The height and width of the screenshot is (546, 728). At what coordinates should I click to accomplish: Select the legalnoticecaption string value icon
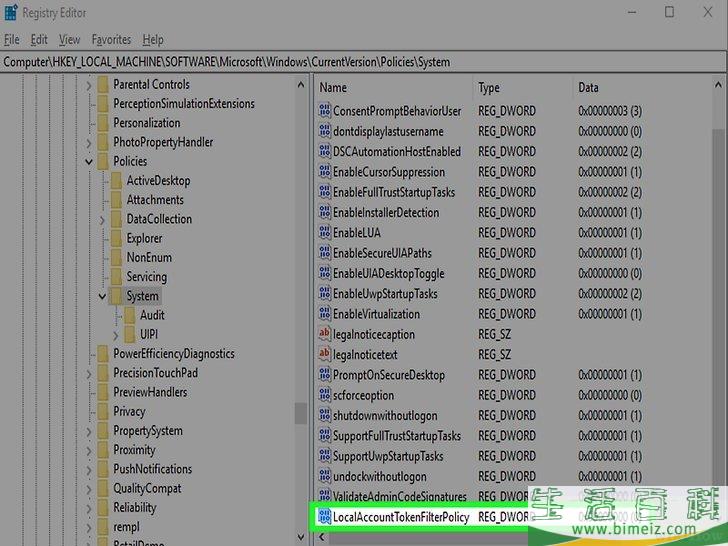click(x=324, y=334)
